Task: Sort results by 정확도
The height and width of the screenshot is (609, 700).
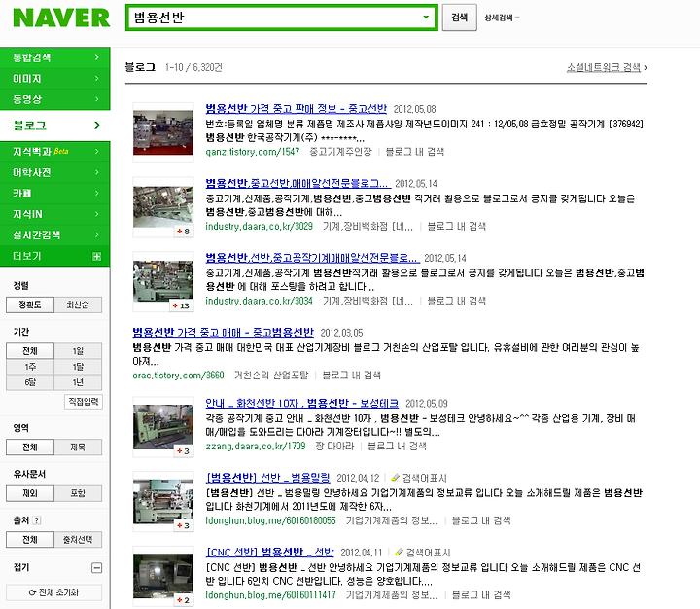Action: coord(30,304)
